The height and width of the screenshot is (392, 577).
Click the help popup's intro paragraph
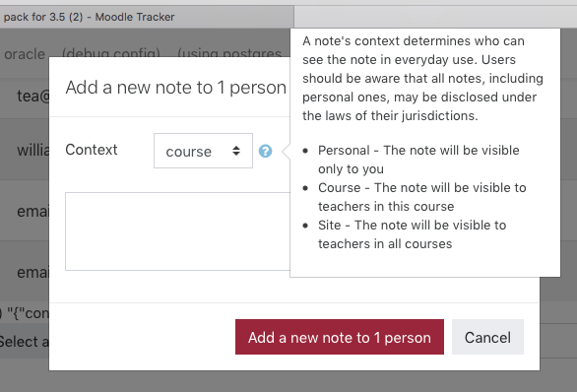[x=422, y=79]
